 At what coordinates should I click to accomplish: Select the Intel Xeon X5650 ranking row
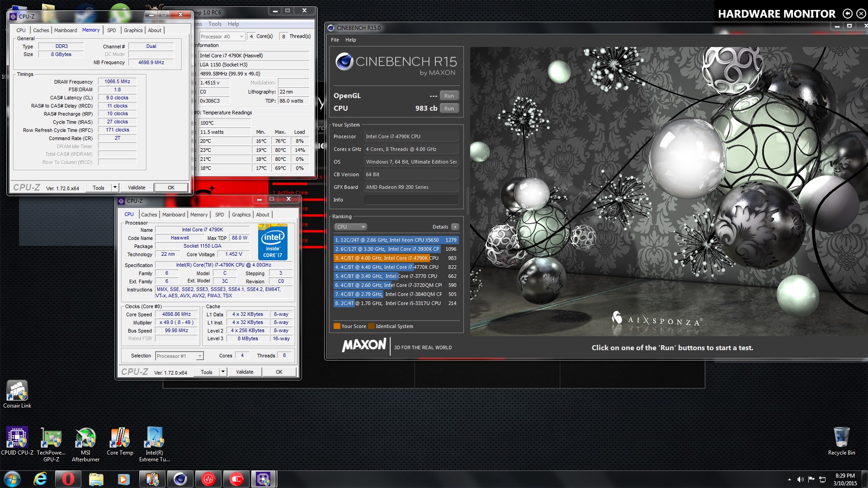tap(396, 240)
